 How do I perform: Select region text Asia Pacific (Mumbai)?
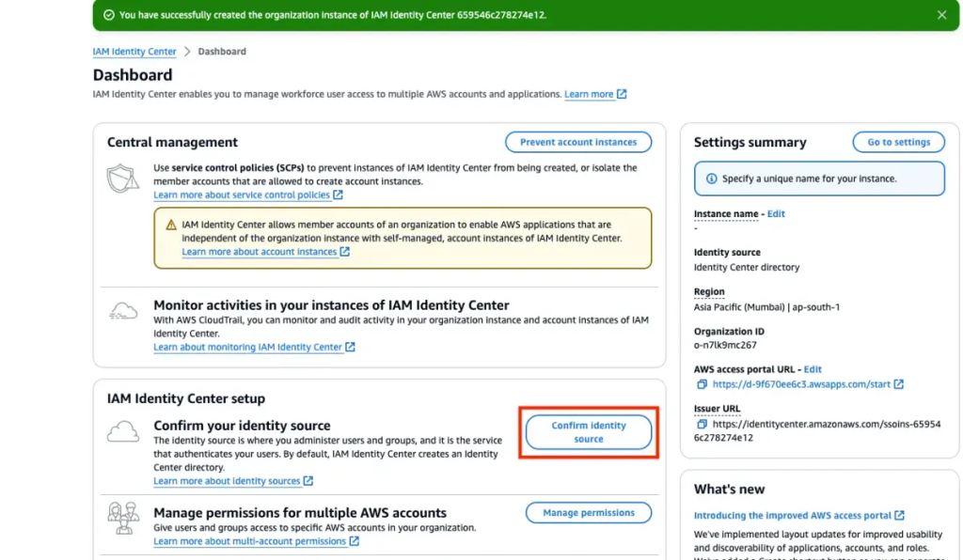(739, 306)
